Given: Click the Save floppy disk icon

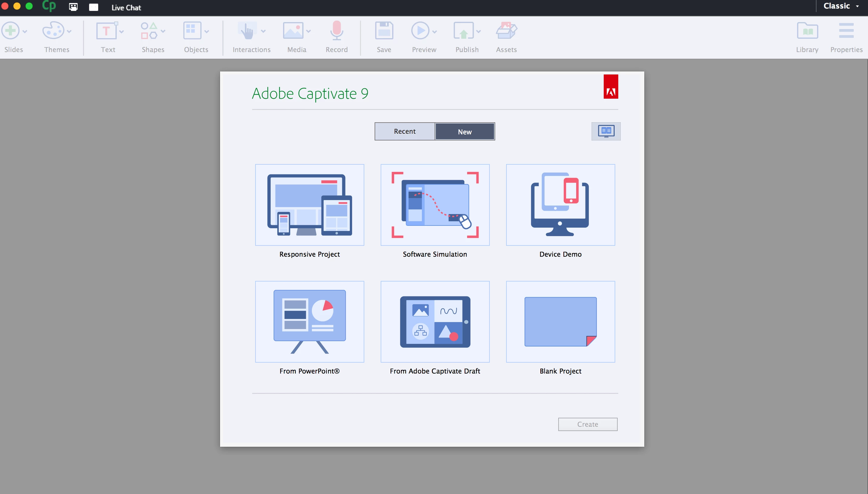Looking at the screenshot, I should pyautogui.click(x=384, y=31).
